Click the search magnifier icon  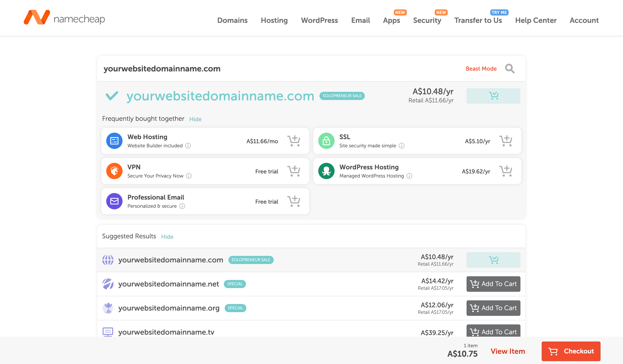[x=509, y=68]
